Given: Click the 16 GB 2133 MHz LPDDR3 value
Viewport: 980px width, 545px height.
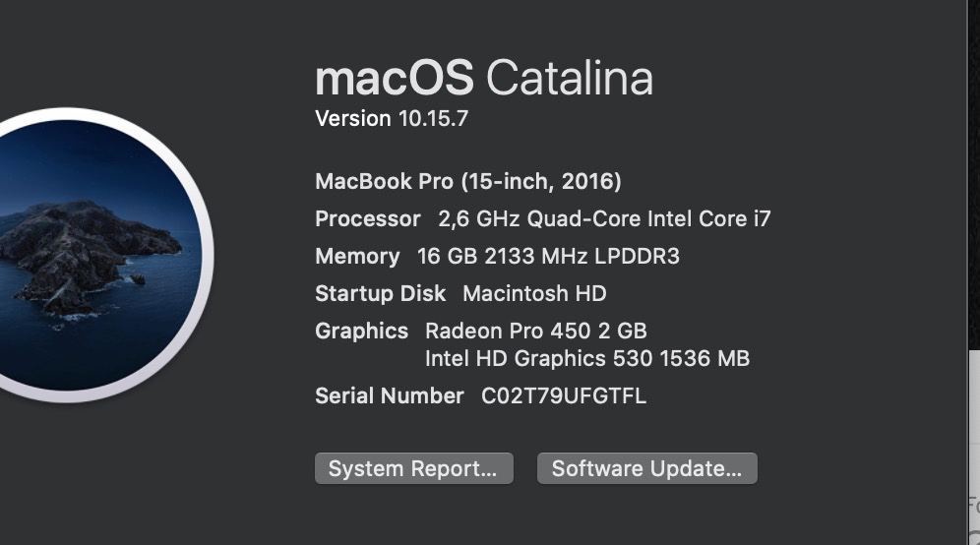Looking at the screenshot, I should (x=548, y=257).
